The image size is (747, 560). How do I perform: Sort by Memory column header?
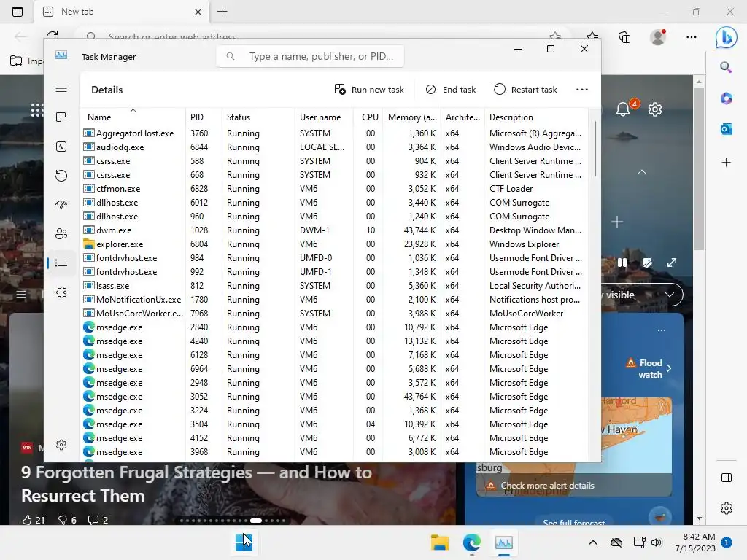(x=412, y=117)
